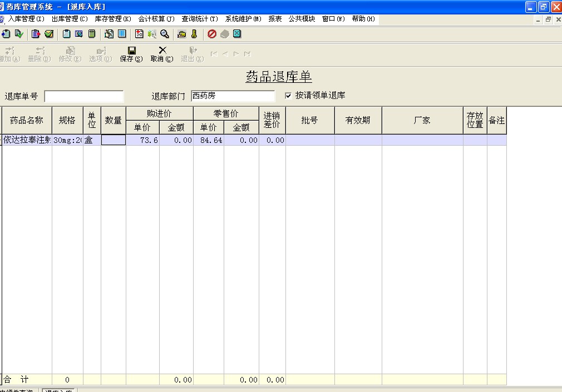Click the yellow key toolbar icon

tap(195, 34)
